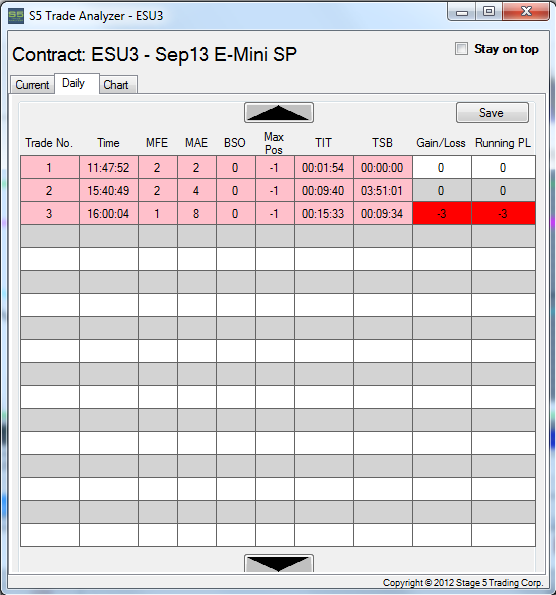Image resolution: width=556 pixels, height=595 pixels.
Task: Click the red Gain/Loss cell of trade 3
Action: coord(442,213)
